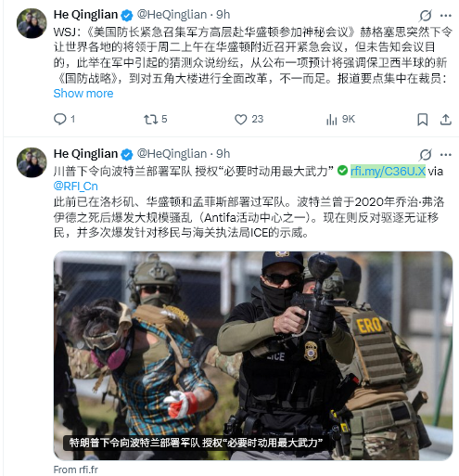The image size is (459, 476).
Task: Open He Qinglian avatar on second tweet
Action: (x=32, y=162)
